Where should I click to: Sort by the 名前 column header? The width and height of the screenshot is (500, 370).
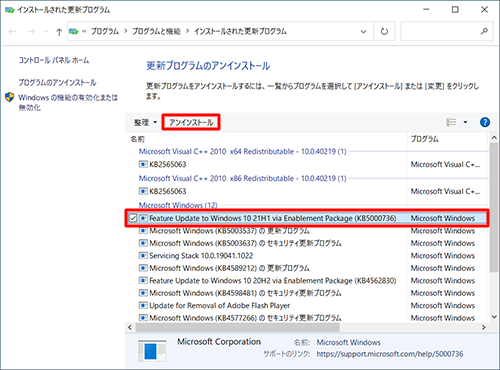coord(137,139)
